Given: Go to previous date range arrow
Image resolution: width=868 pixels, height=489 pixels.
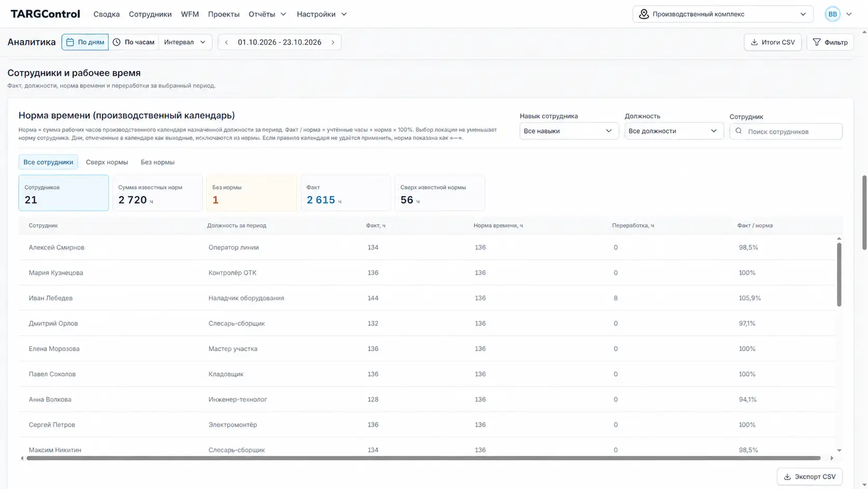Looking at the screenshot, I should click(x=226, y=43).
